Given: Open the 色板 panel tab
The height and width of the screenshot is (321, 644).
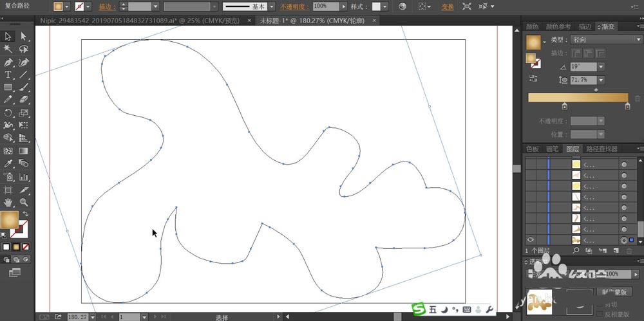Looking at the screenshot, I should coord(533,149).
